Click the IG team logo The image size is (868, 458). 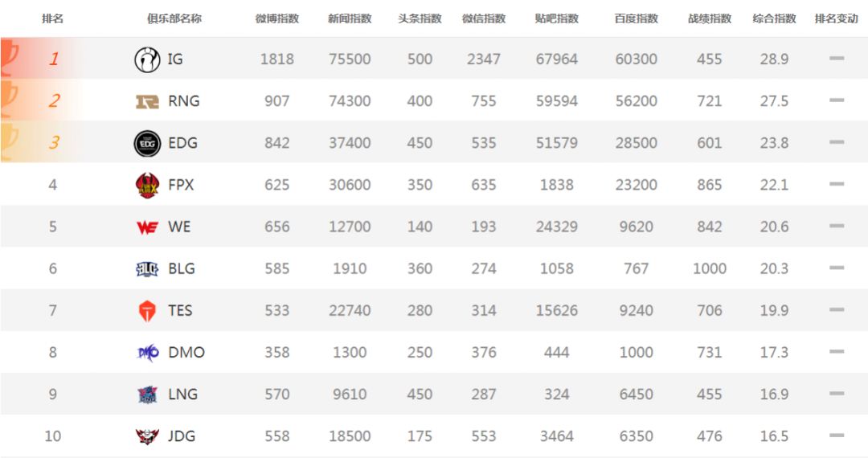[147, 59]
